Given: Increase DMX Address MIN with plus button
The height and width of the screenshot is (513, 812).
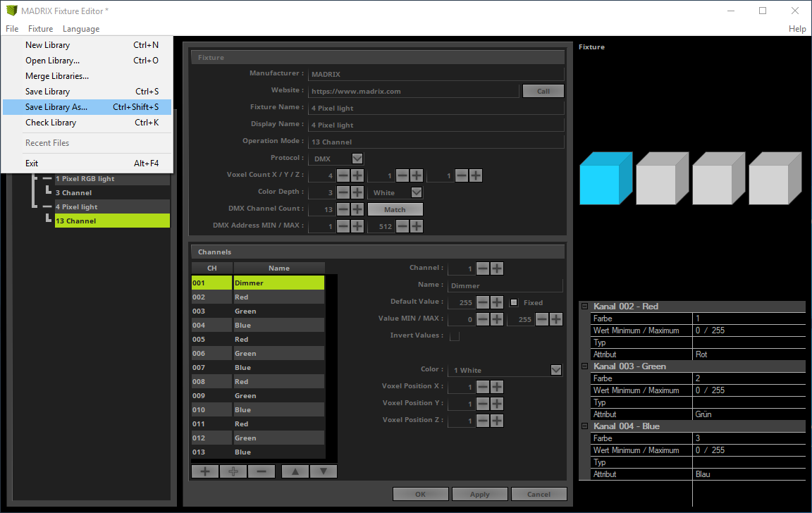Looking at the screenshot, I should click(x=357, y=226).
